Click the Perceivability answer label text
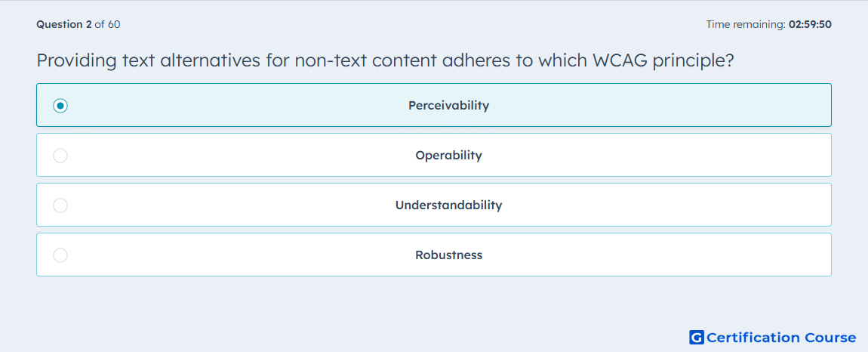The image size is (868, 352). [x=449, y=105]
